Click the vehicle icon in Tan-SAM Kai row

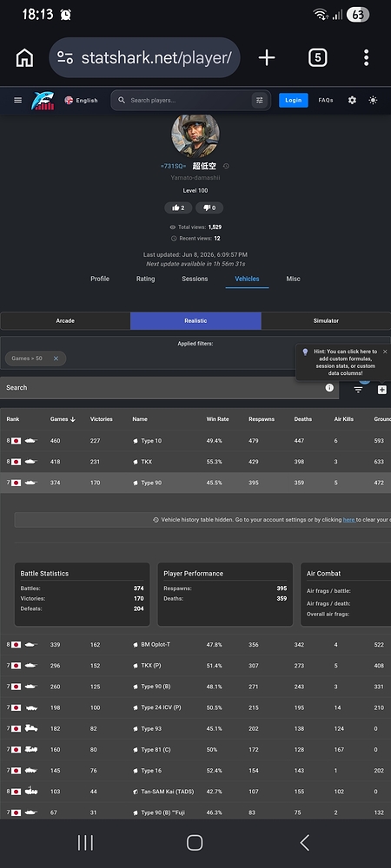click(x=31, y=792)
